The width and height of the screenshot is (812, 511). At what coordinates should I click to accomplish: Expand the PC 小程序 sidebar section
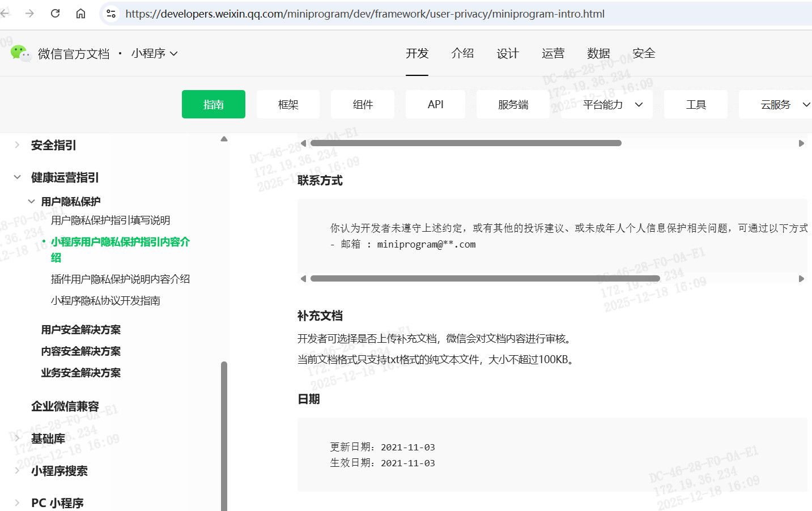coord(17,503)
